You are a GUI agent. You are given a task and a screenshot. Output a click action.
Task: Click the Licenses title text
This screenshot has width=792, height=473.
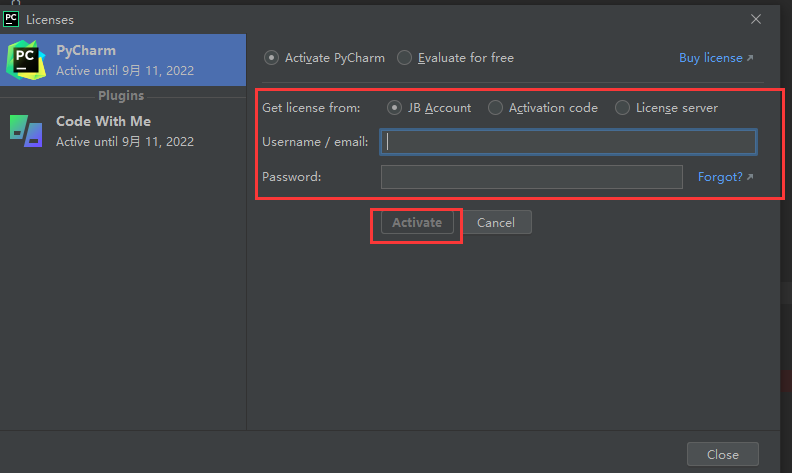[50, 20]
